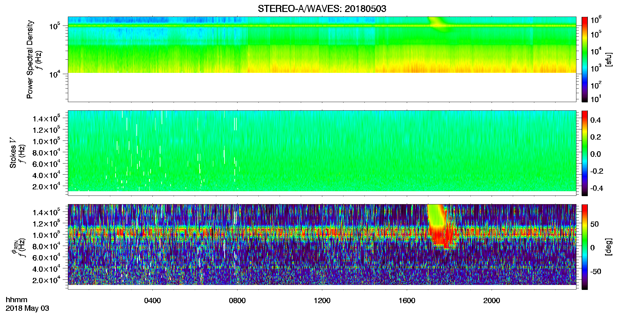This screenshot has width=644, height=332.
Task: Select the 2000 time axis label
Action: click(492, 301)
